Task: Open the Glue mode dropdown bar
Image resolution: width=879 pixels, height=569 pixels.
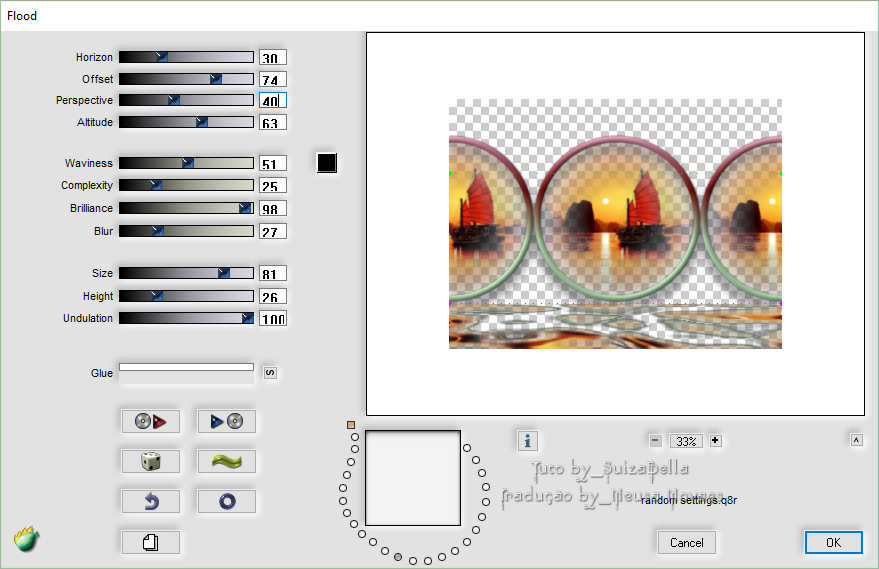Action: 186,367
